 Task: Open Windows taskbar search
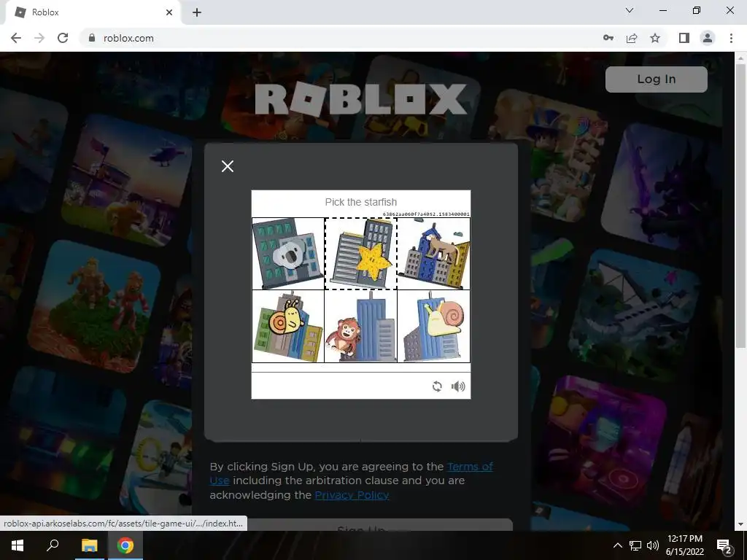point(53,545)
